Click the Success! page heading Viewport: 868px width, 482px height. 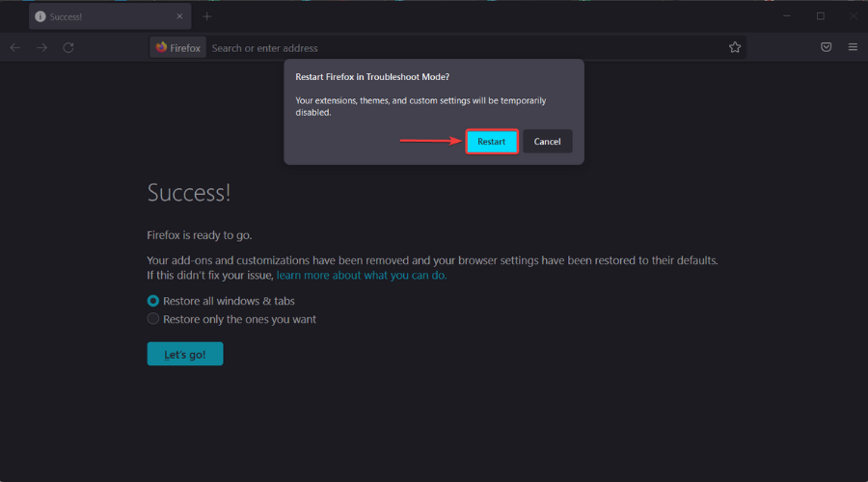(189, 193)
